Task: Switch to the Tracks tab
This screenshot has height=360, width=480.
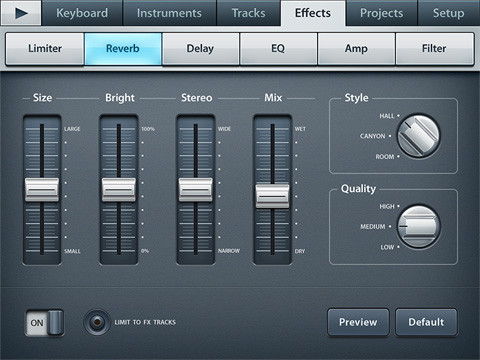Action: pyautogui.click(x=249, y=13)
